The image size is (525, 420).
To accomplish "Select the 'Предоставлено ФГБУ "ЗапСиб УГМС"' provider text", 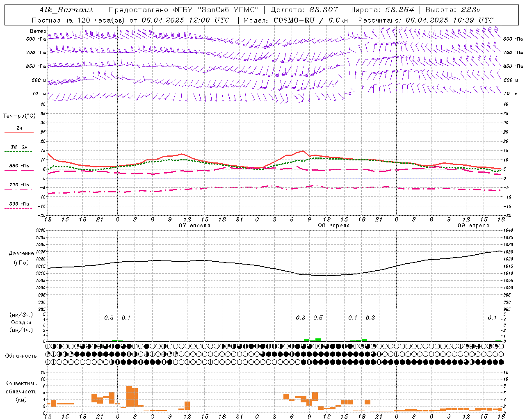I will [x=183, y=10].
